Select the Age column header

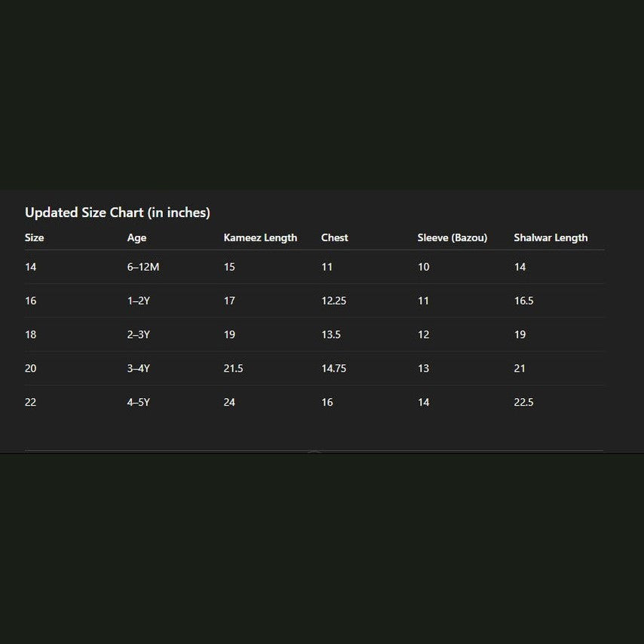(136, 238)
